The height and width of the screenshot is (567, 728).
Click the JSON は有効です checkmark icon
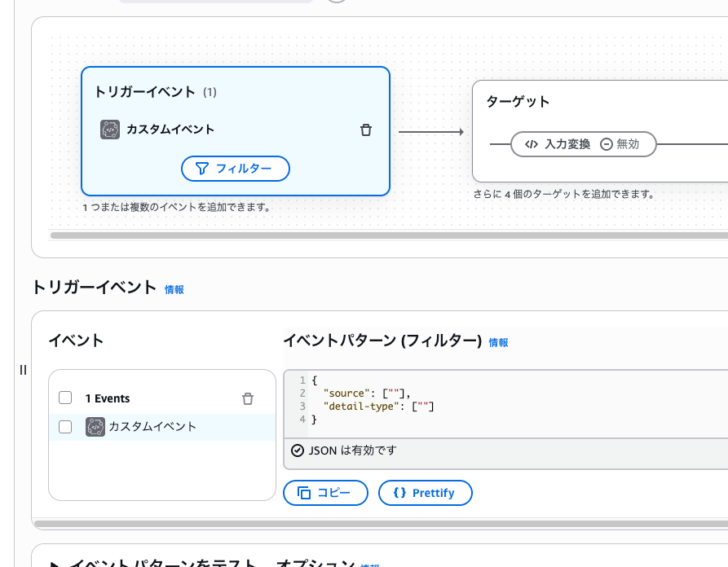tap(298, 451)
